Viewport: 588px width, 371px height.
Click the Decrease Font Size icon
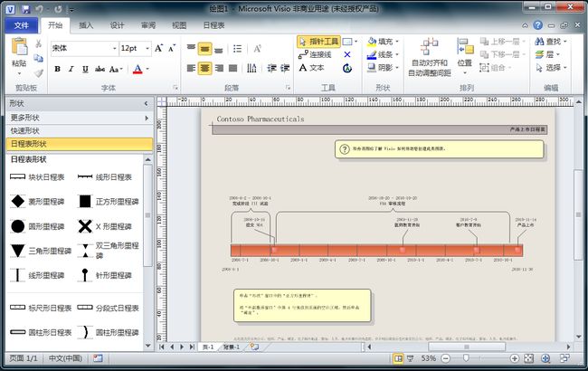click(x=172, y=48)
